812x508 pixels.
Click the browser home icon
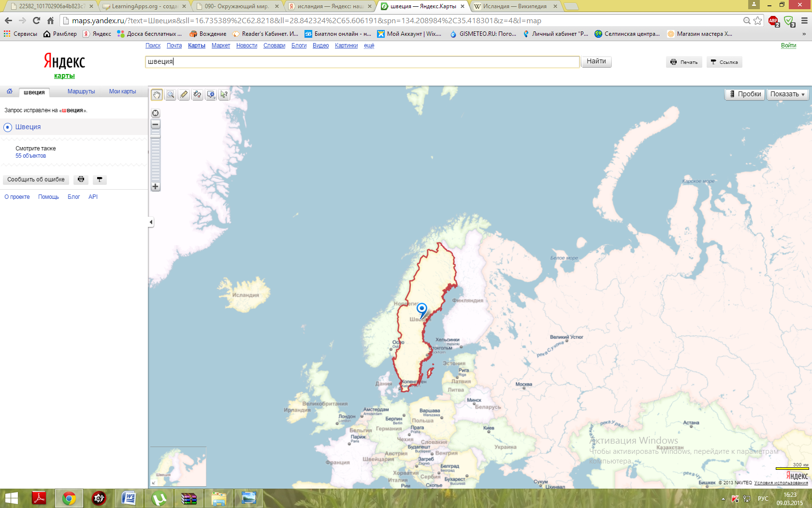(50, 20)
